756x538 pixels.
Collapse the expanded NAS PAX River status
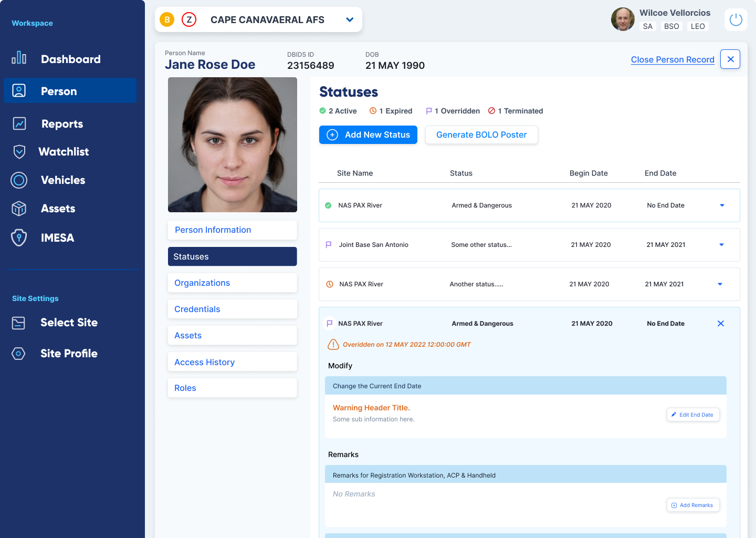pyautogui.click(x=721, y=324)
